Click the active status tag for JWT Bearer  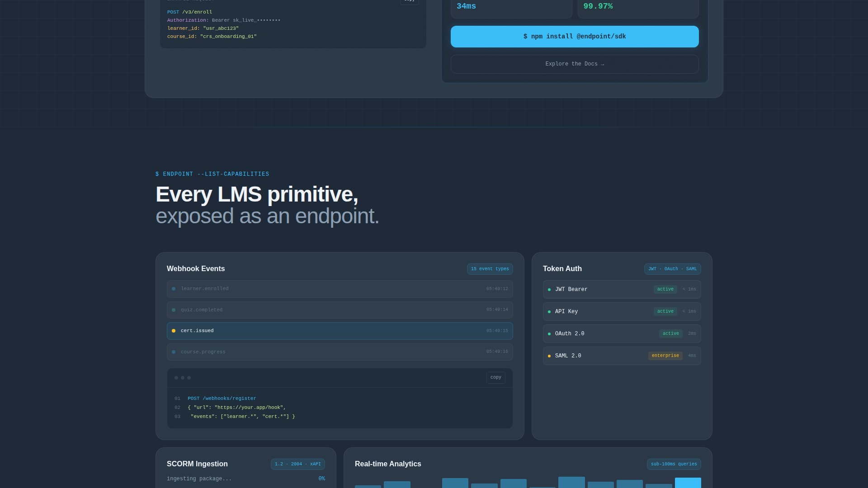665,289
